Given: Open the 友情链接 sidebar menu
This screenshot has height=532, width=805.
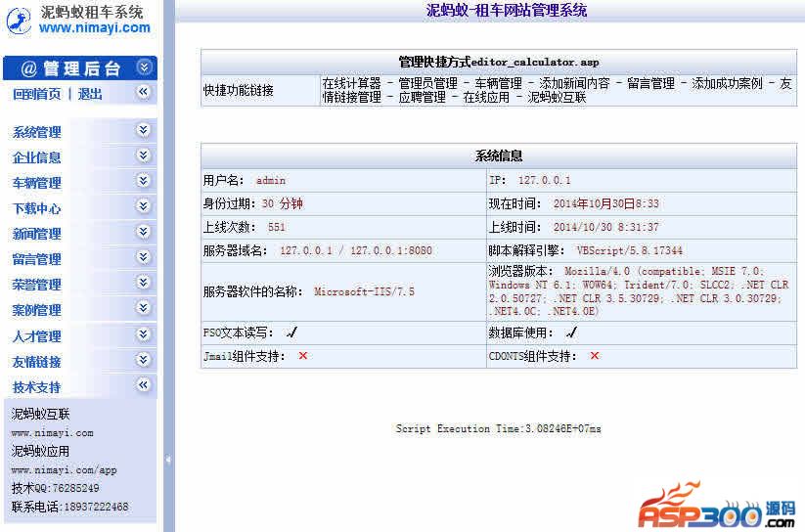Looking at the screenshot, I should [x=36, y=362].
